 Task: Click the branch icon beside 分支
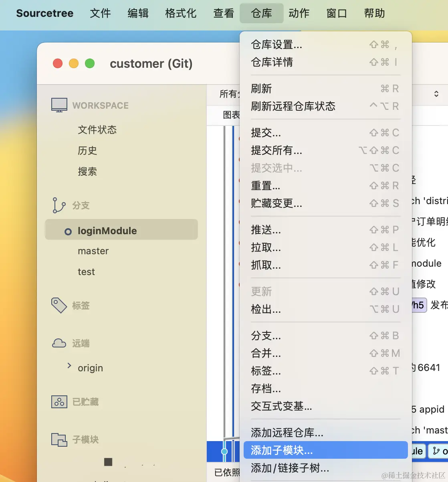tap(59, 205)
